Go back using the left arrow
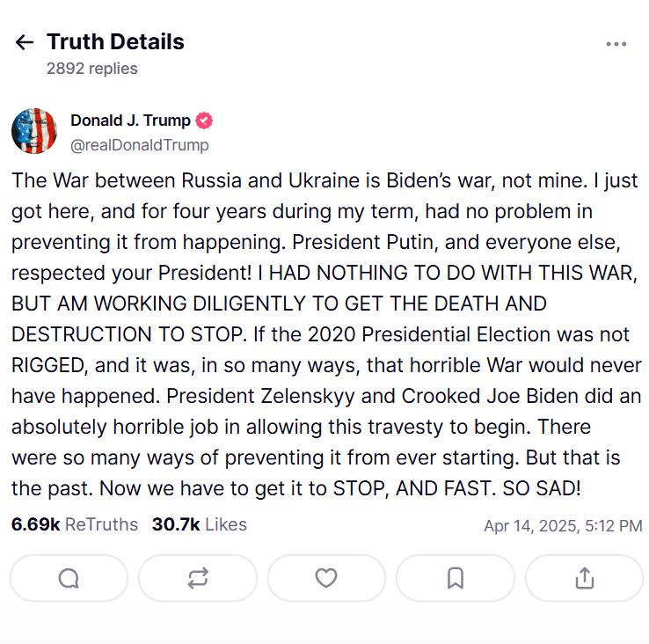Viewport: 649px width, 644px height. click(25, 42)
